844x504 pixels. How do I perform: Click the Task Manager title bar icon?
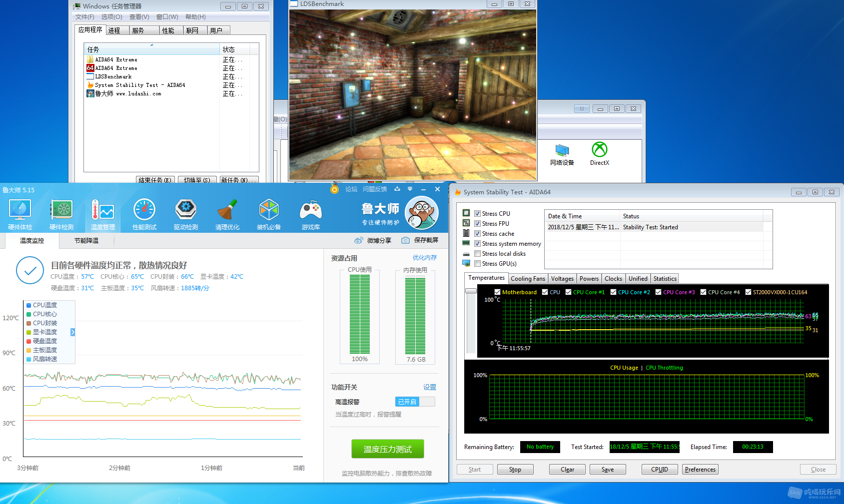(76, 6)
